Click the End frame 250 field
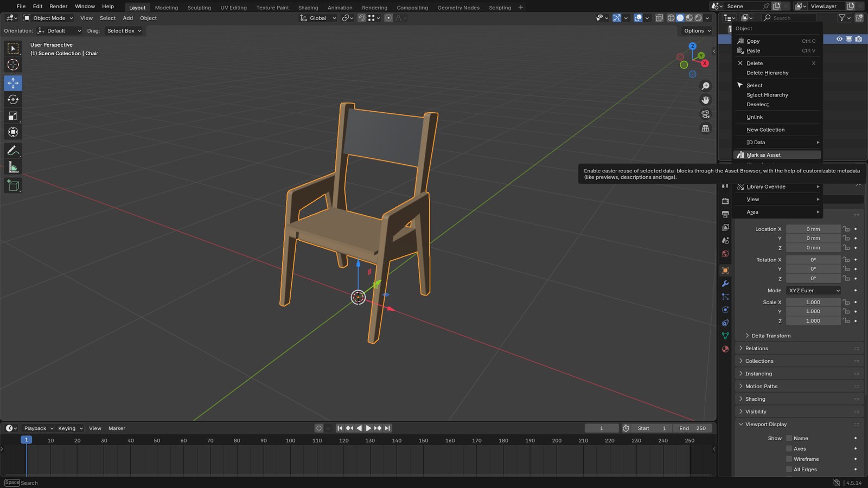 click(x=693, y=428)
